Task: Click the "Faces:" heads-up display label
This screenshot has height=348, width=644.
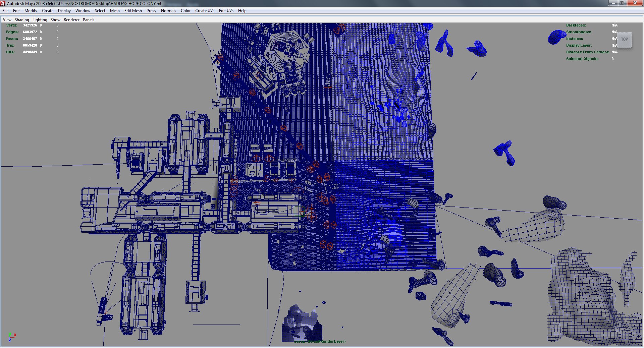Action: (12, 39)
